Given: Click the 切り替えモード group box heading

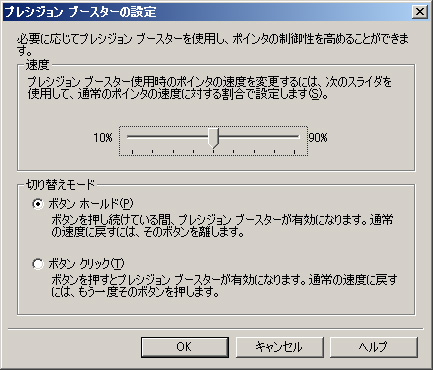Looking at the screenshot, I should click(61, 184).
